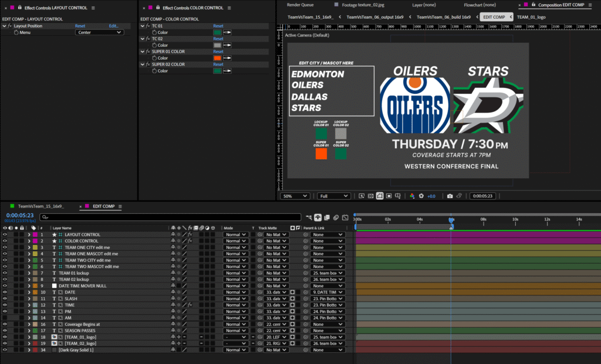The width and height of the screenshot is (601, 364).
Task: Click the 0:00:05:23 timecode in timeline
Action: pyautogui.click(x=20, y=216)
